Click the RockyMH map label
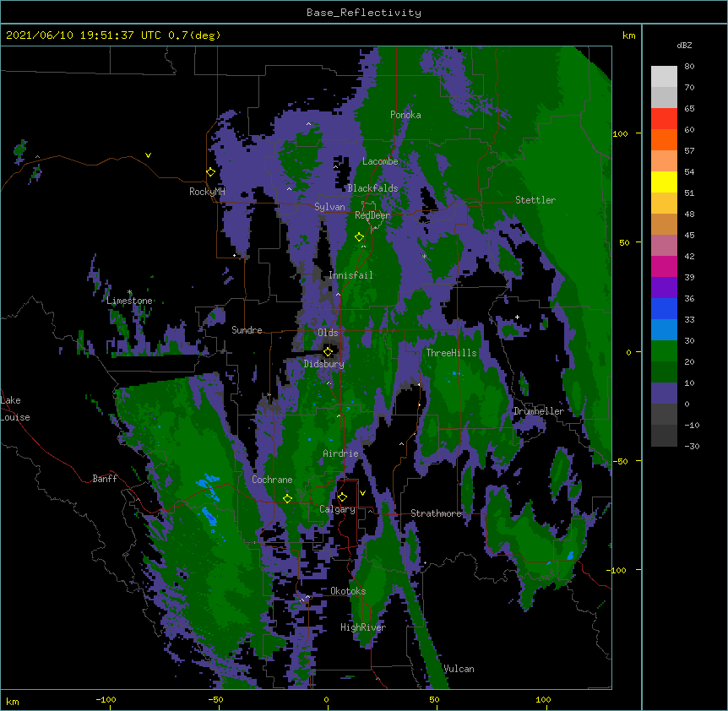Image resolution: width=728 pixels, height=711 pixels. coord(207,192)
